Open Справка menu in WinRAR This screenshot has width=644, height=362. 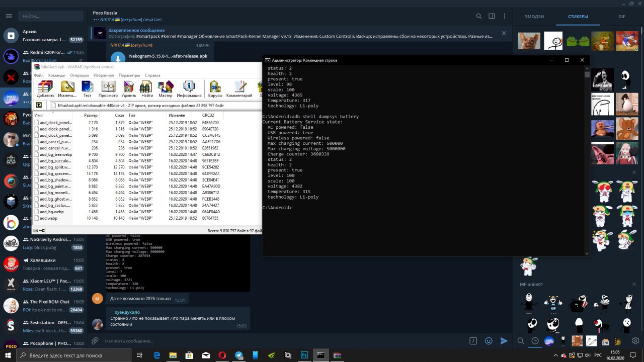[152, 75]
